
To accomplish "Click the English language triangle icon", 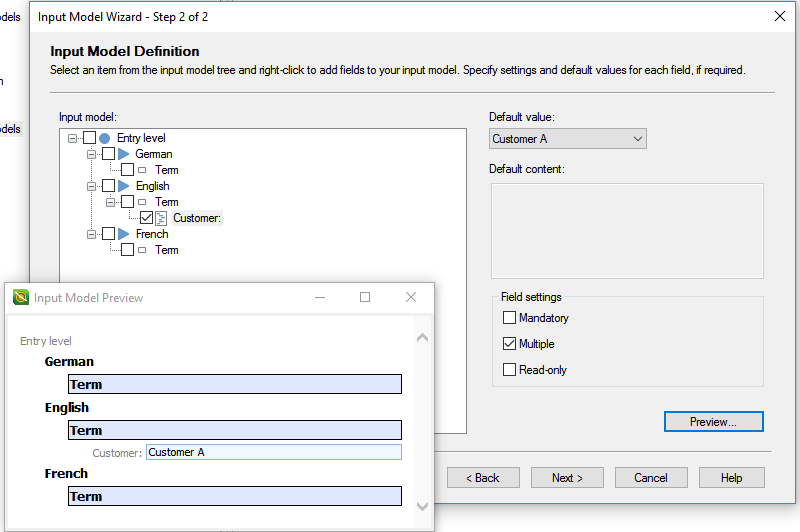I will click(124, 186).
